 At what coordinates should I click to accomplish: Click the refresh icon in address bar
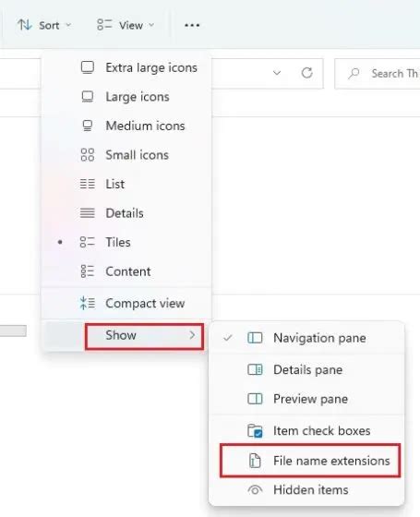(x=306, y=73)
